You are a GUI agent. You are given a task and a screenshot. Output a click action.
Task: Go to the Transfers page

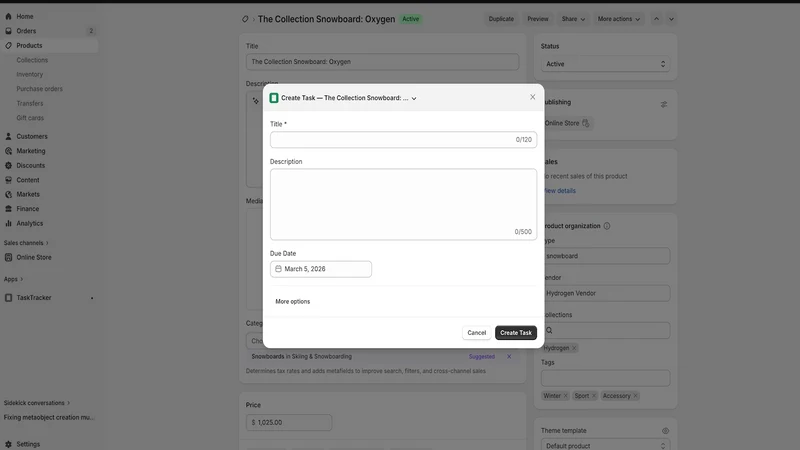[30, 103]
